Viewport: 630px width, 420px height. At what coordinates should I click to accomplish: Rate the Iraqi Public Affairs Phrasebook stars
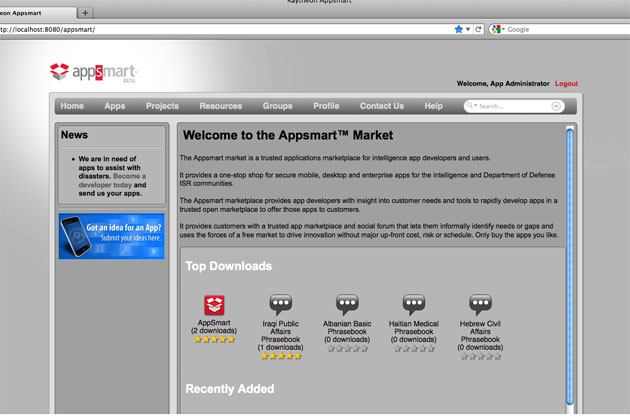coord(280,356)
